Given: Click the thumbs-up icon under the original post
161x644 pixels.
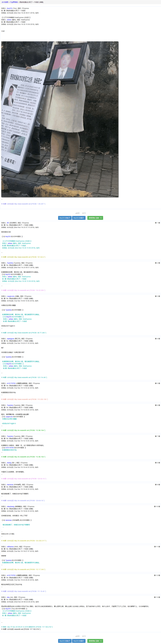Looking at the screenshot, I should (x=76, y=213).
